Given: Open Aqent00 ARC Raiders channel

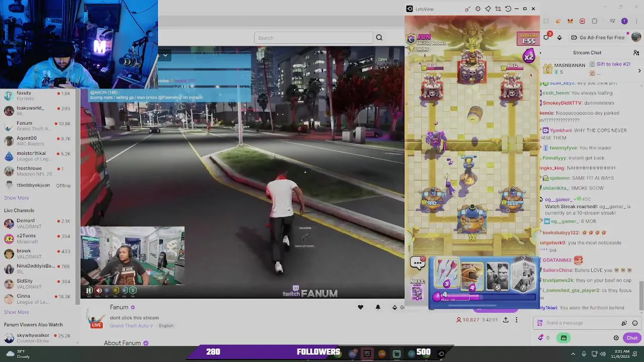Looking at the screenshot, I should click(x=38, y=141).
